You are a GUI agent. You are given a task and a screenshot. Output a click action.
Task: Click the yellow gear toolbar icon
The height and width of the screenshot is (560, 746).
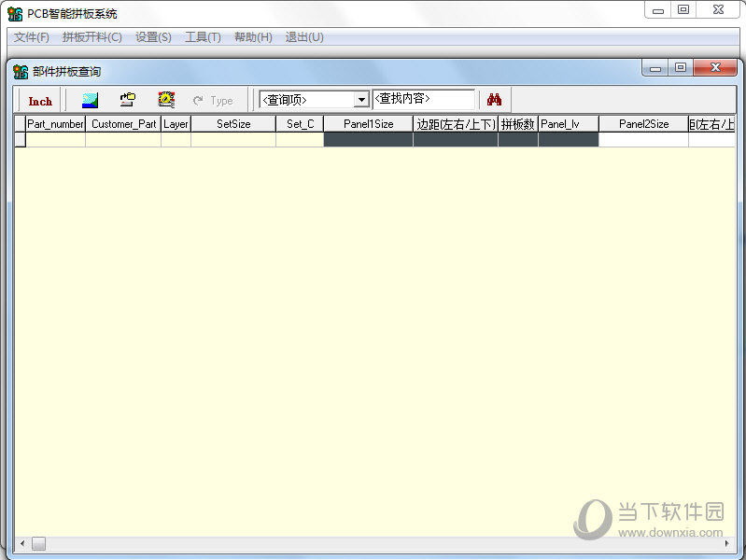[166, 100]
